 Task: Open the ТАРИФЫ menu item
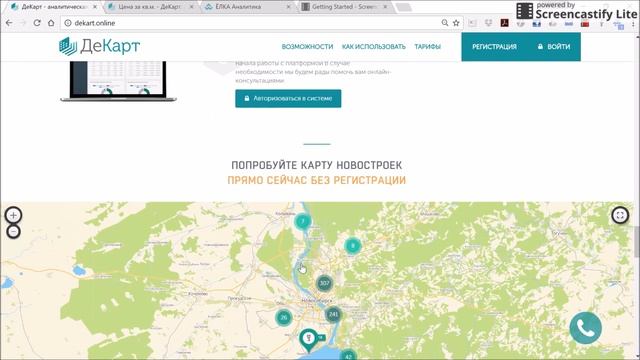[427, 47]
